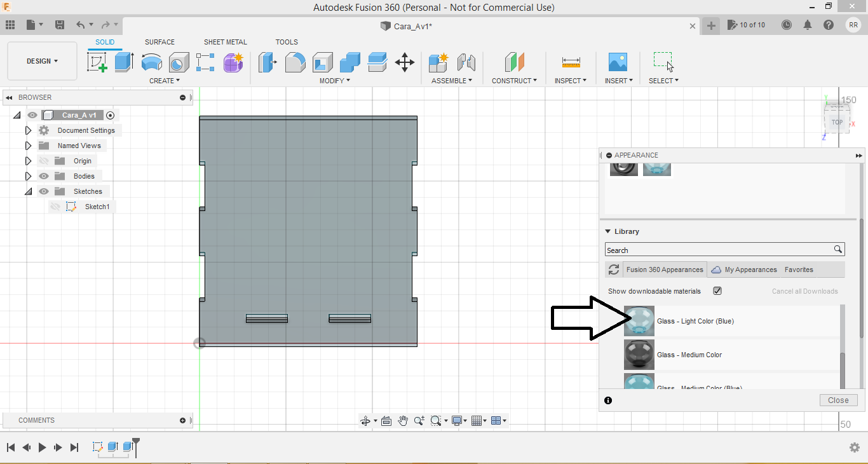Select the Create Sketch tool icon
The height and width of the screenshot is (464, 868).
pyautogui.click(x=97, y=62)
